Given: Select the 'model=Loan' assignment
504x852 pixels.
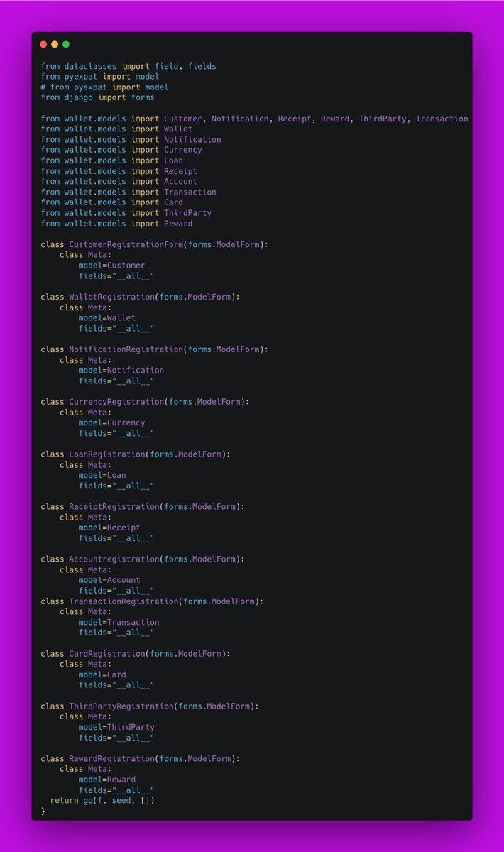Looking at the screenshot, I should [x=102, y=476].
